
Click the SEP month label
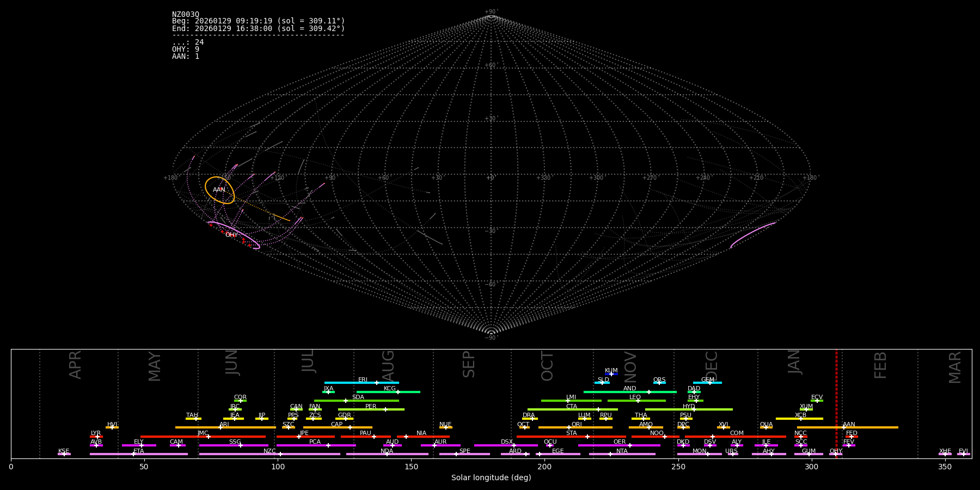tap(469, 364)
